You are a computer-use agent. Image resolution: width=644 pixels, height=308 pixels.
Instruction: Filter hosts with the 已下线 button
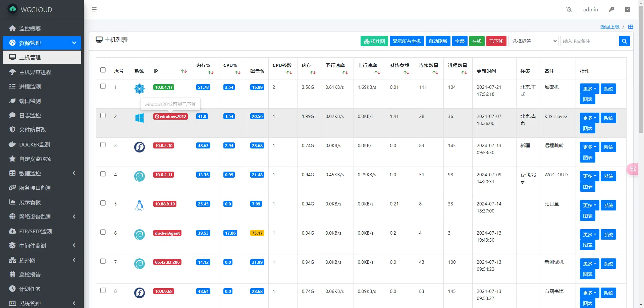[496, 41]
